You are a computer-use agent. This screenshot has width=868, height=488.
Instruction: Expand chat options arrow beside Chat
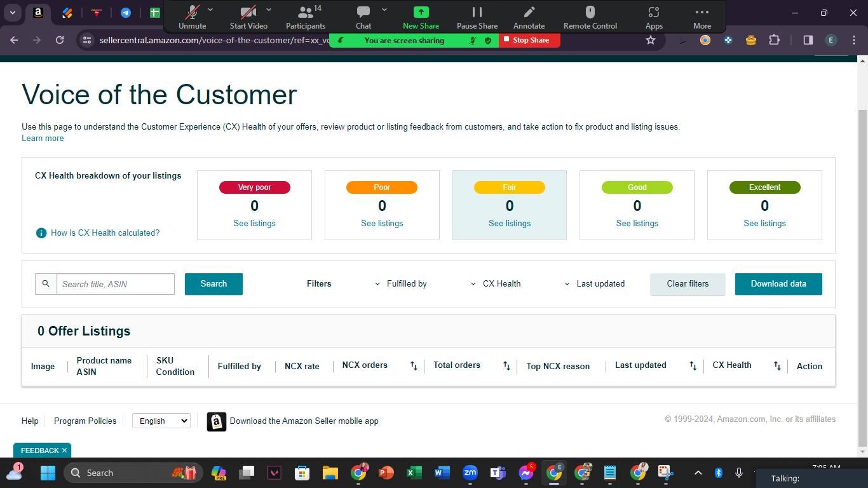(384, 10)
